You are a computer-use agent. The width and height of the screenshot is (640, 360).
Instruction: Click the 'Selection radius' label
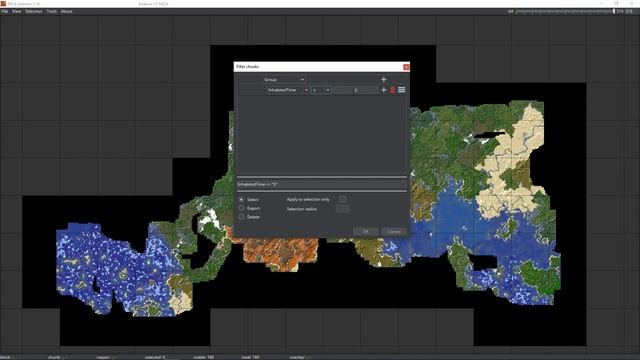302,209
